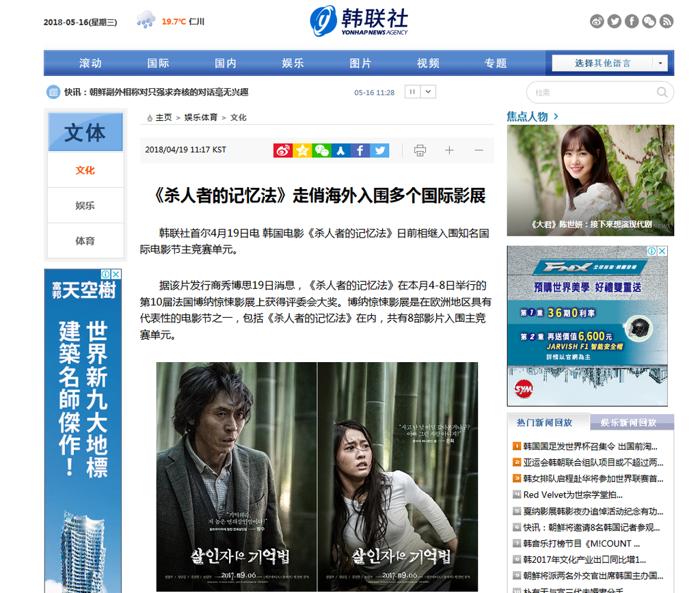Share article via green WeChat button

point(321,150)
